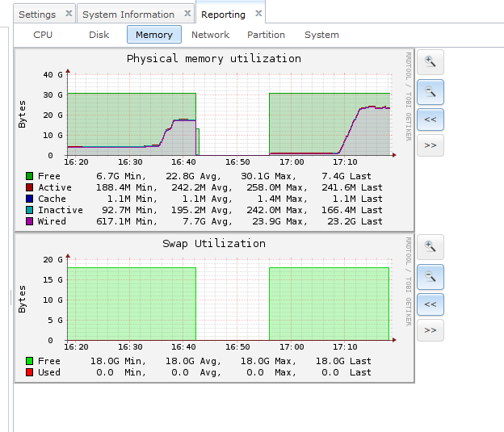The height and width of the screenshot is (432, 504).
Task: Close the Reporting tab
Action: [258, 14]
